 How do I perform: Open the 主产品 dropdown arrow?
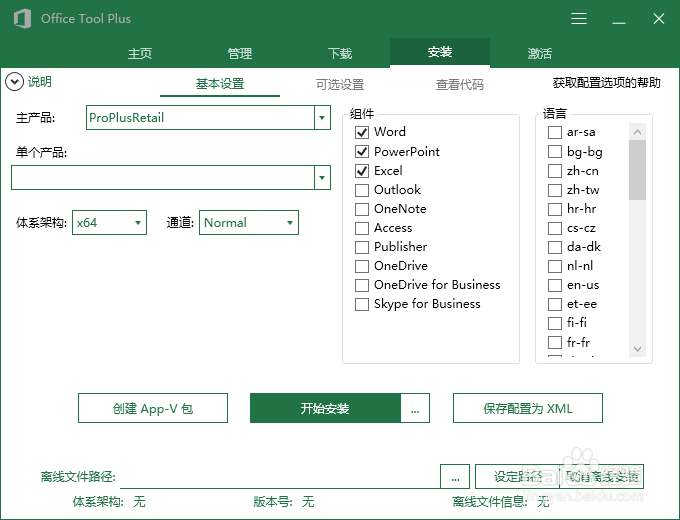click(322, 118)
